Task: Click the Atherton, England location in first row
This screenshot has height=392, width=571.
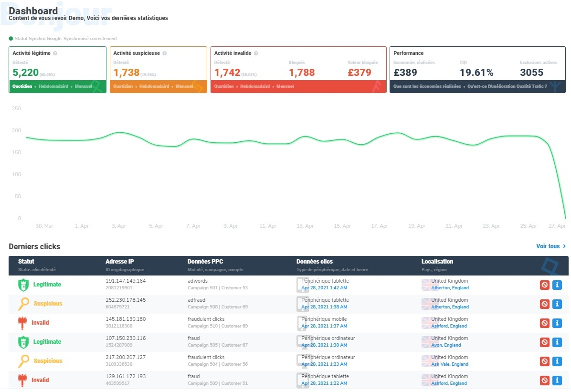Action: [450, 288]
